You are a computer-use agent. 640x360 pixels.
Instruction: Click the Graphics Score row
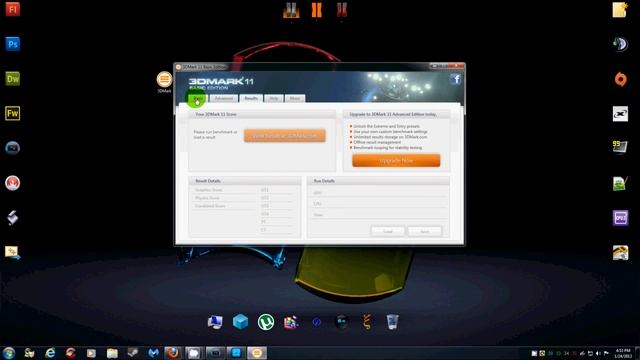[x=224, y=190]
